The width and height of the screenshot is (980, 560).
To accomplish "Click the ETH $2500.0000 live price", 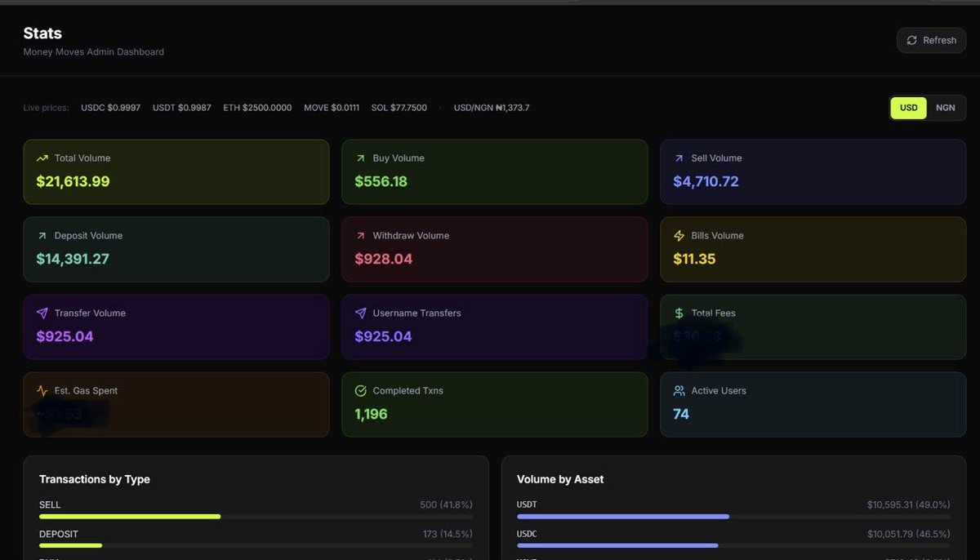I will coord(257,108).
